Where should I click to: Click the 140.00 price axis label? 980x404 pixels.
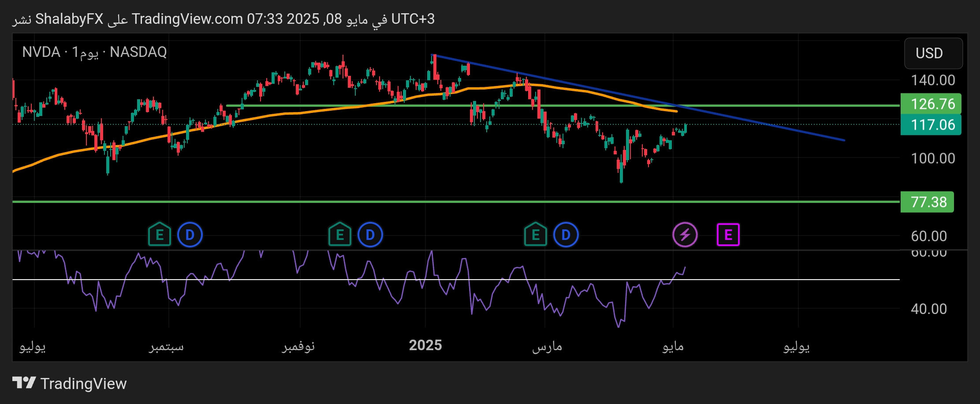click(933, 80)
